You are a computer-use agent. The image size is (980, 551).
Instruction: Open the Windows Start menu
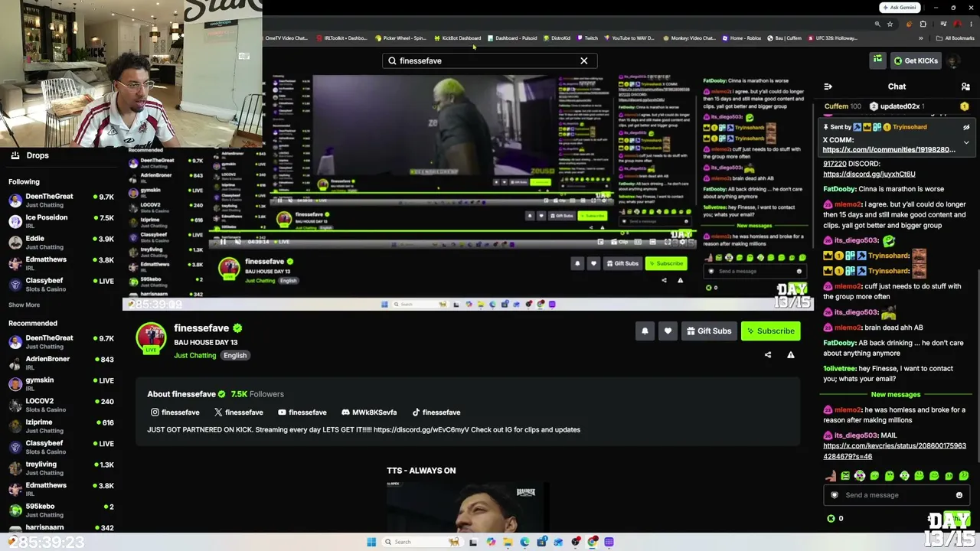coord(371,542)
